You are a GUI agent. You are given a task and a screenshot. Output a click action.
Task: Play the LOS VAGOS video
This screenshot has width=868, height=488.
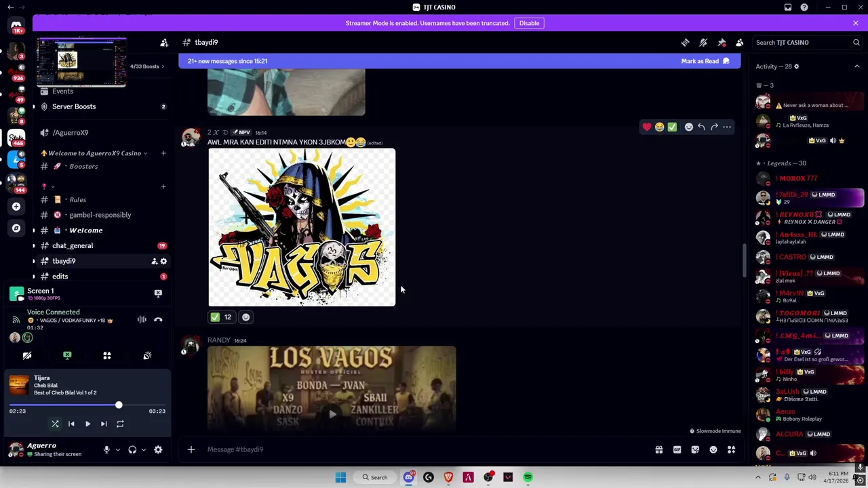point(332,413)
